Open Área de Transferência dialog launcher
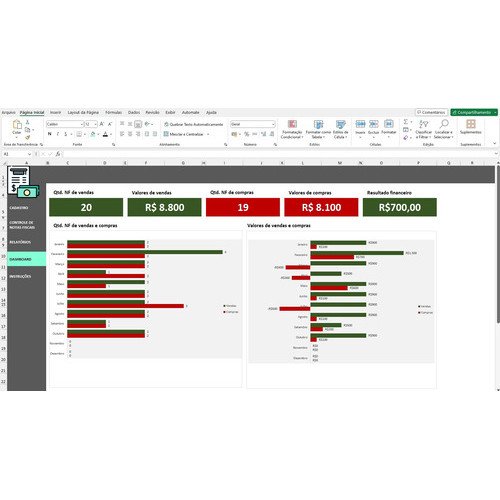The image size is (500, 500). (41, 145)
